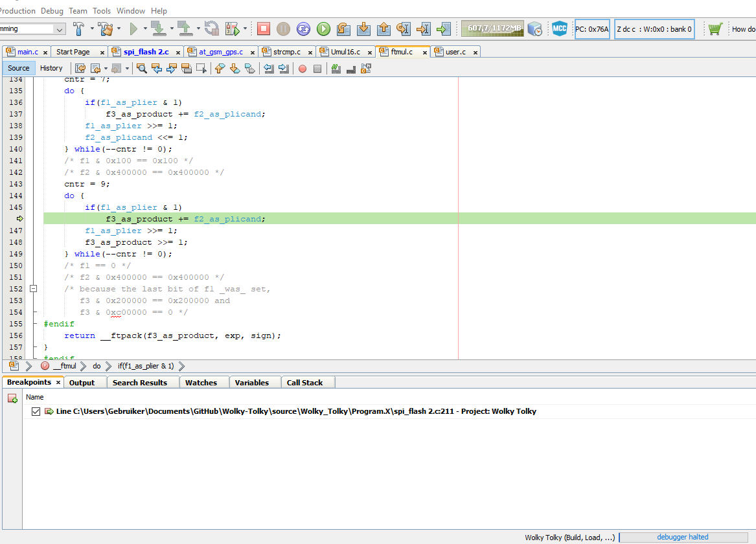756x544 pixels.
Task: Open the Call Stack tab
Action: click(304, 383)
